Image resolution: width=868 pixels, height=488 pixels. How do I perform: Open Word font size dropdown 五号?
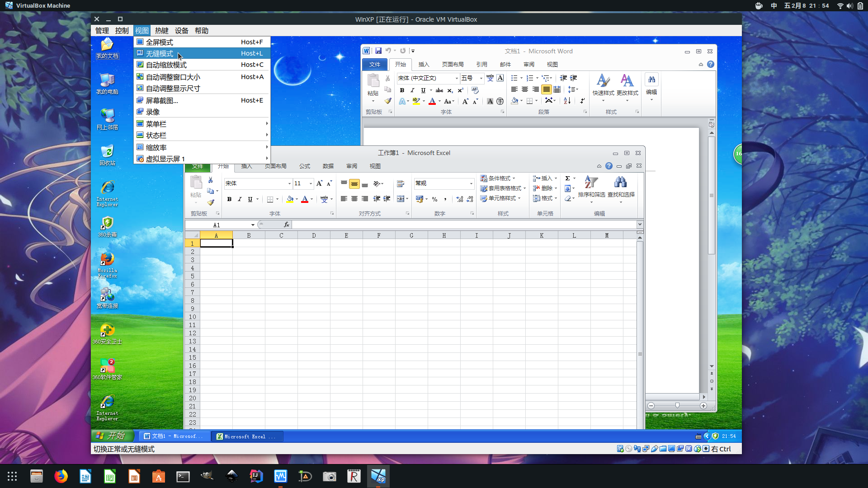coord(481,78)
